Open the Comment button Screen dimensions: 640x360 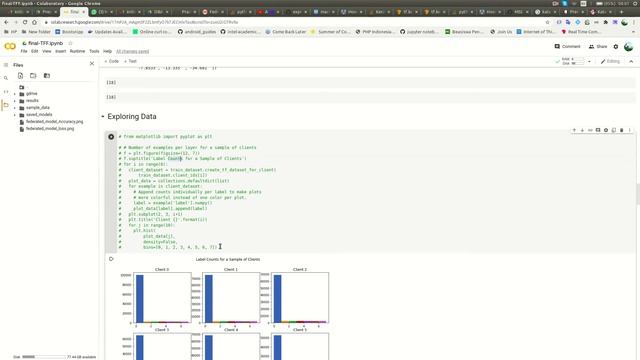567,47
